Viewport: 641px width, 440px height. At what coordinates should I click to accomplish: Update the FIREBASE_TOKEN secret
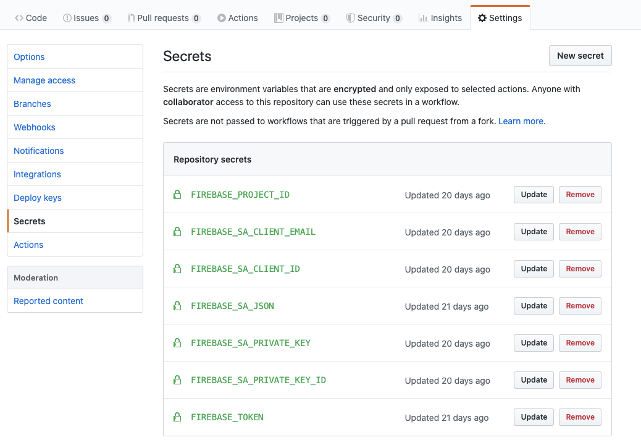(534, 417)
